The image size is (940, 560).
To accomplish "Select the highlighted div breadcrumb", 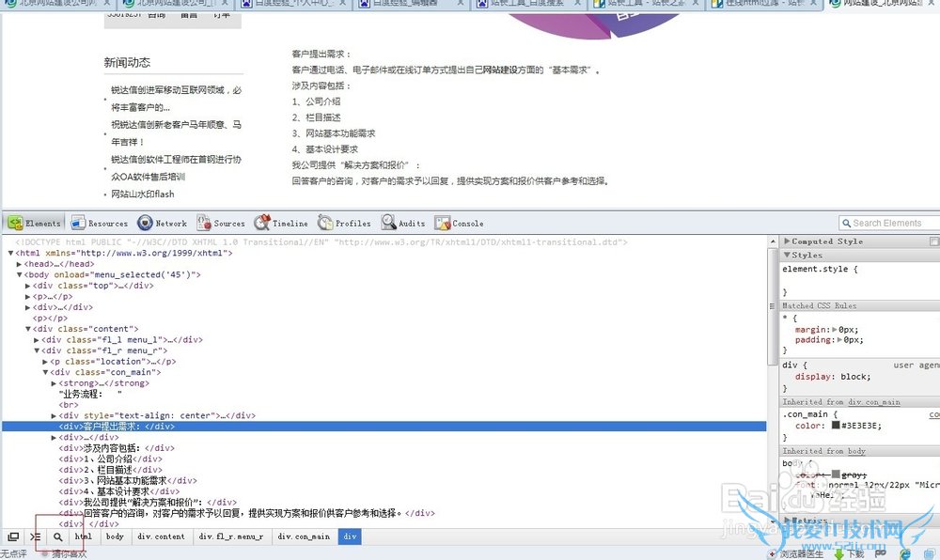I will click(350, 537).
